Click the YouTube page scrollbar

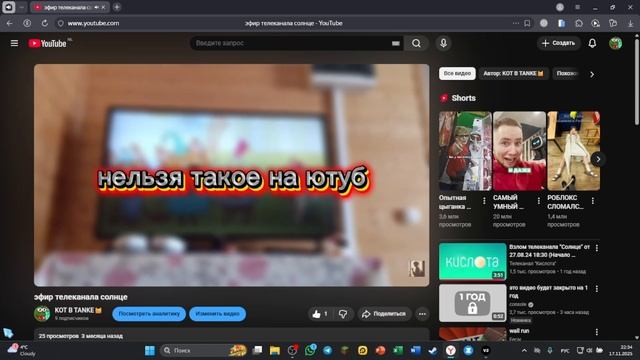click(x=637, y=82)
